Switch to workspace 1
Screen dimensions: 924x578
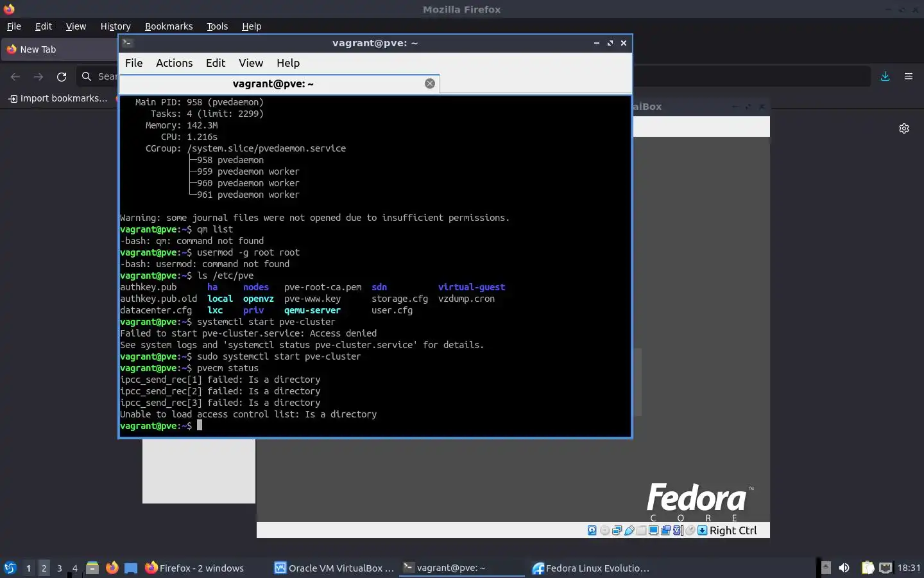click(x=28, y=568)
